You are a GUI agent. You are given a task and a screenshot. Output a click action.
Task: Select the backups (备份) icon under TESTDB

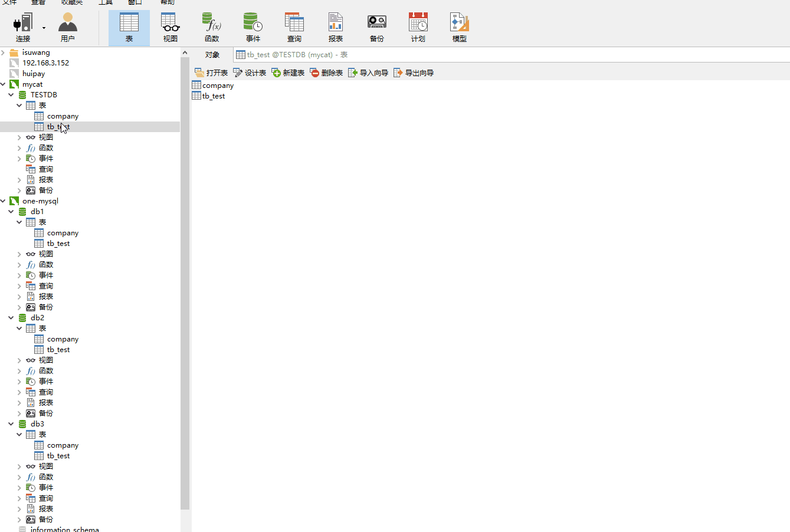click(x=31, y=191)
